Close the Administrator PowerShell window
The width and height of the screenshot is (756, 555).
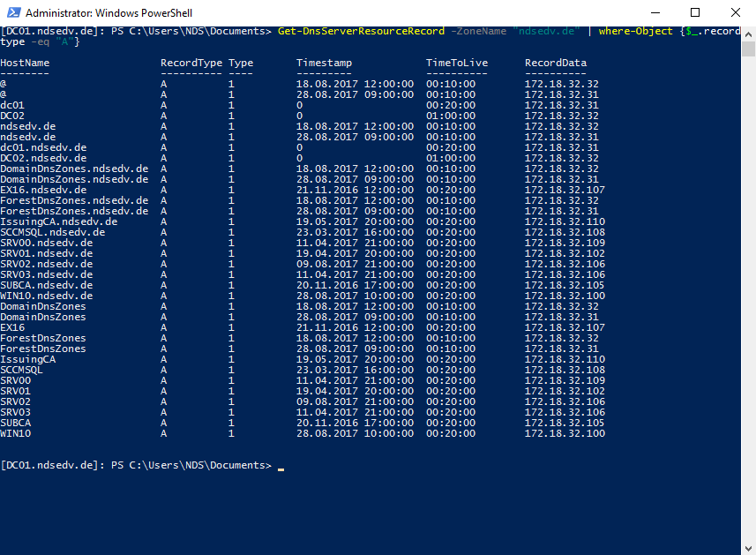(x=736, y=13)
